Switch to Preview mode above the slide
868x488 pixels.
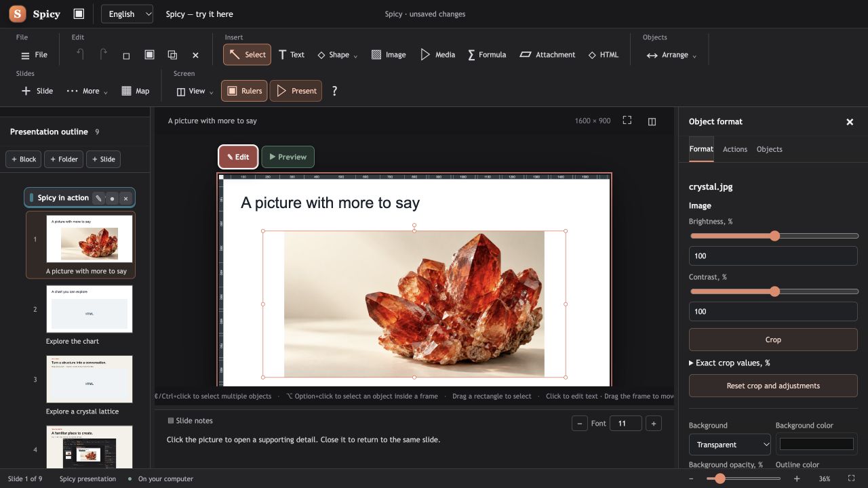click(288, 157)
